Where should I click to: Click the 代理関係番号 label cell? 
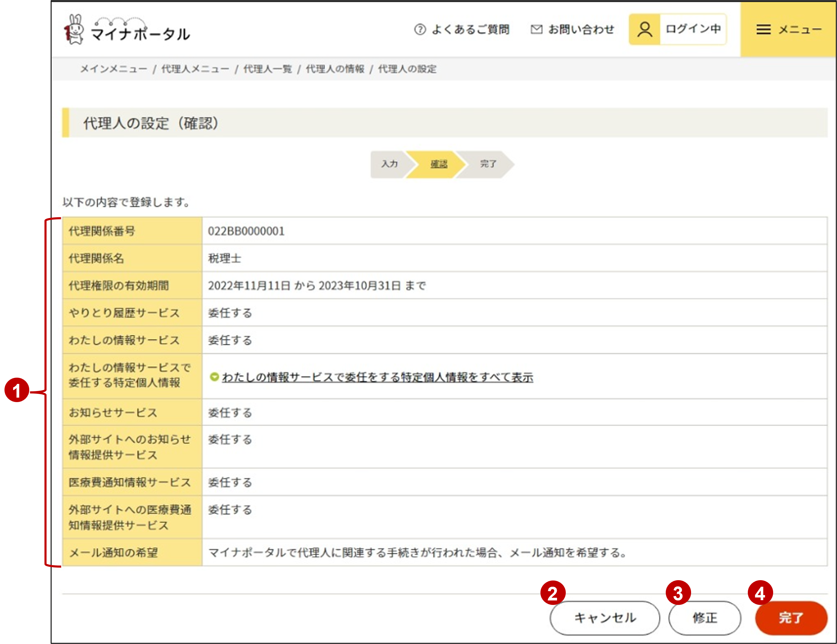coord(132,231)
